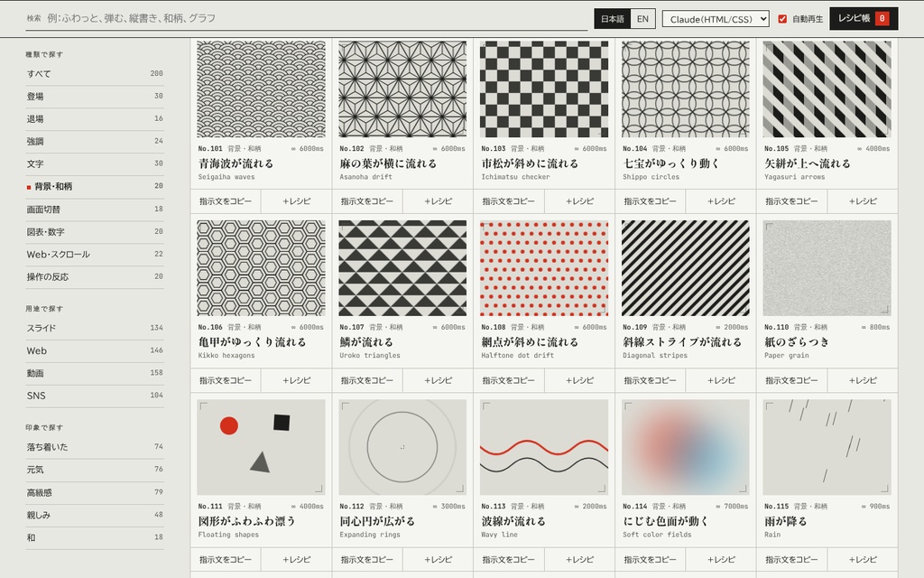Viewport: 924px width, 578px height.
Task: Filter by スライド usage
Action: 95,328
